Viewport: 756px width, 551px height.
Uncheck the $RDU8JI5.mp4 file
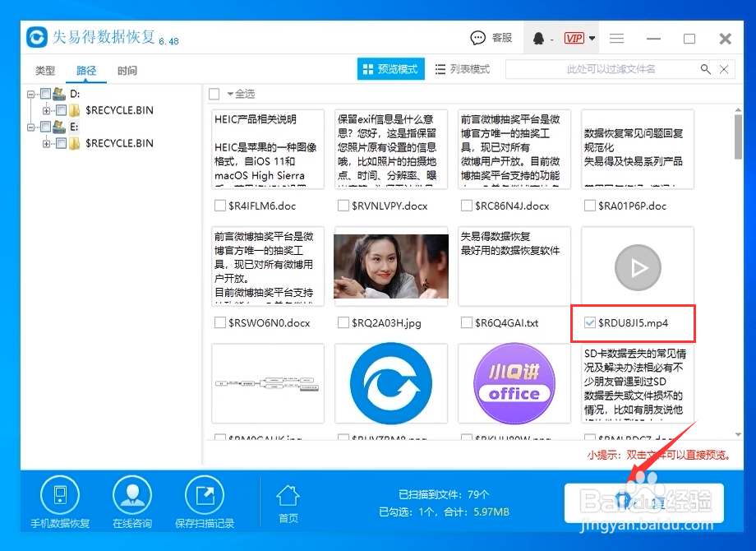(x=588, y=322)
